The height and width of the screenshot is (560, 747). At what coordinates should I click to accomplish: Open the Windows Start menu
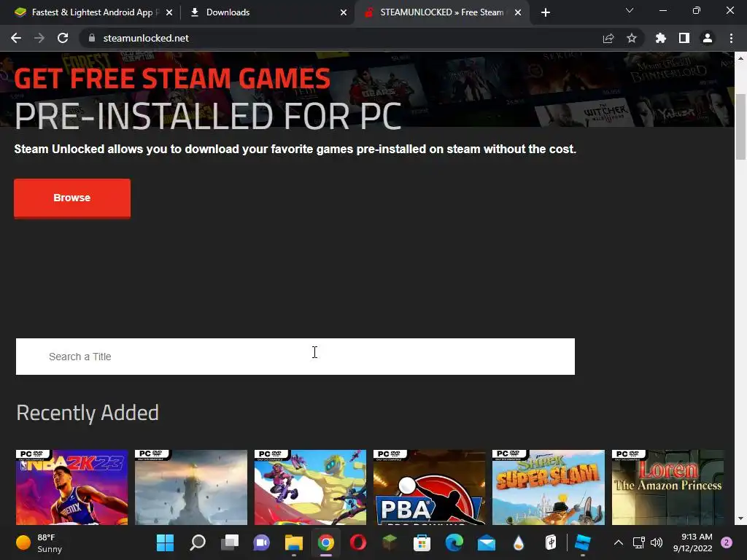point(166,542)
